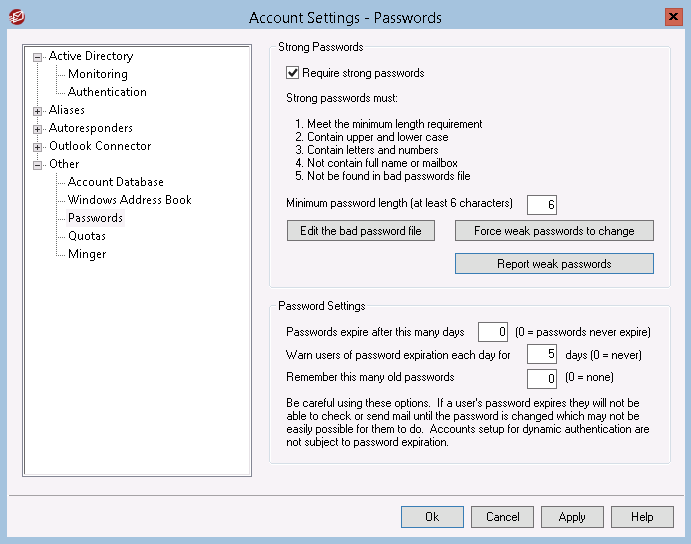Collapse the Other tree node
Image resolution: width=691 pixels, height=544 pixels.
click(37, 165)
